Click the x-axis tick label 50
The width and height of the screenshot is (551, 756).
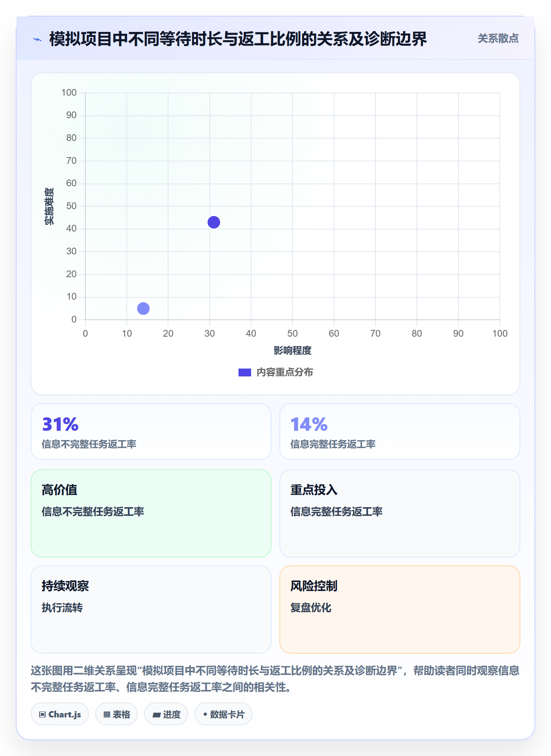292,334
